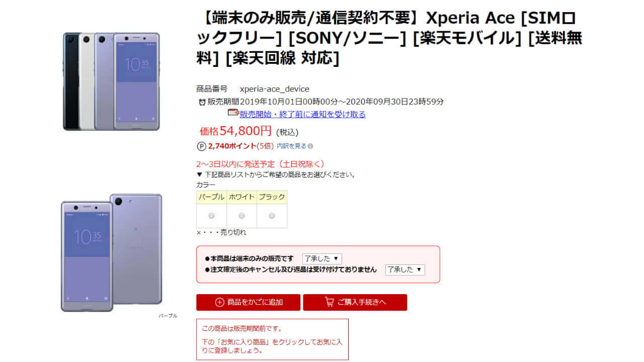Viewport: 644px width, 362px height.
Task: Click the purple Xperia Ace front-and-back image
Action: pyautogui.click(x=111, y=249)
